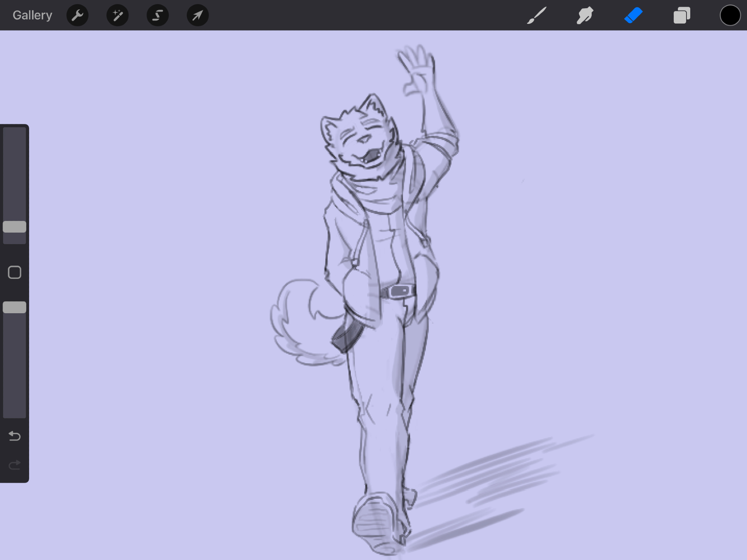This screenshot has width=747, height=560.
Task: Open the Actions wrench menu
Action: [x=77, y=15]
